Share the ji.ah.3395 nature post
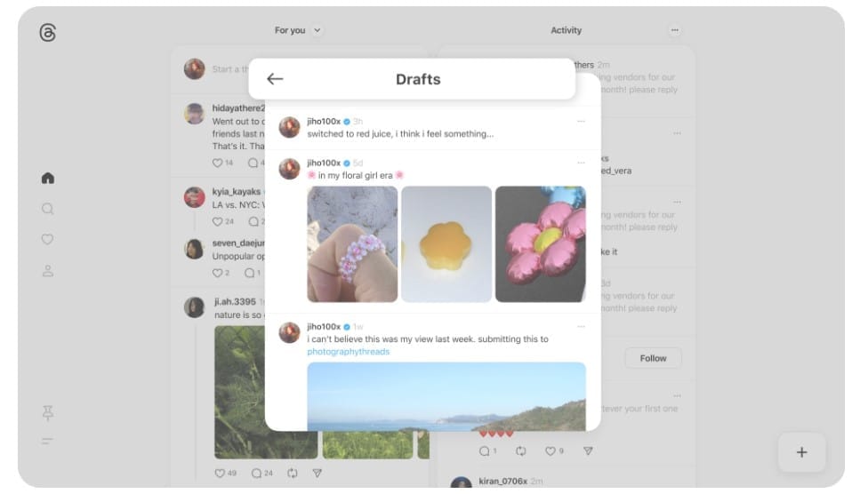Viewport: 868px width, 494px height. [317, 473]
